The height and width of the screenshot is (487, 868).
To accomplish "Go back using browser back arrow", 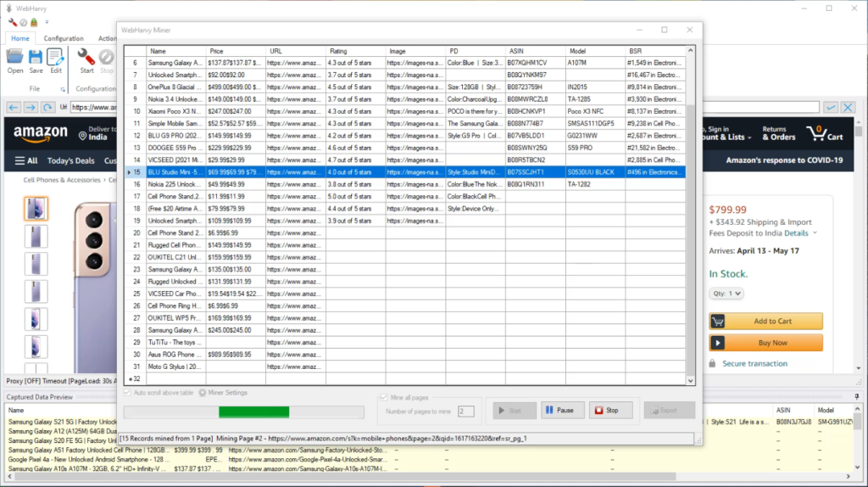I will point(14,108).
